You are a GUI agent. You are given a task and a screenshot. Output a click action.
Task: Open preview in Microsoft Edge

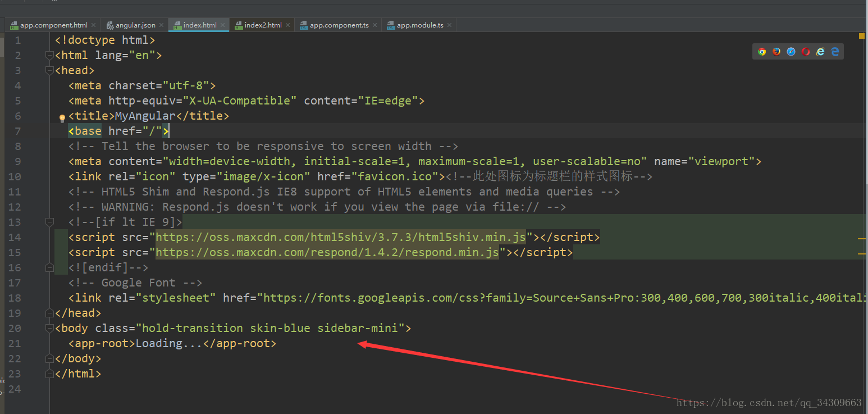click(x=835, y=52)
